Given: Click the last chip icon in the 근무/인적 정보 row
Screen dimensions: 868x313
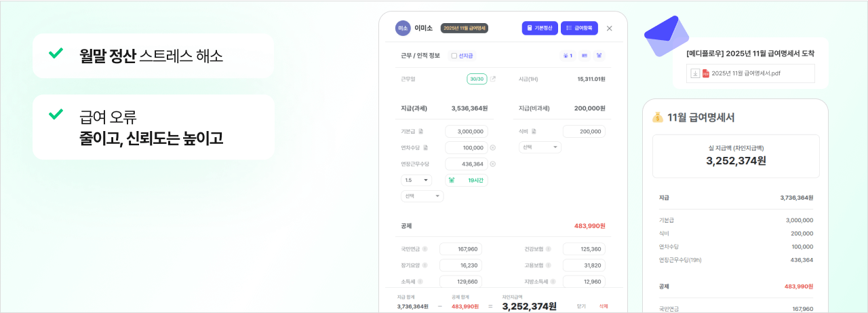Looking at the screenshot, I should tap(599, 56).
